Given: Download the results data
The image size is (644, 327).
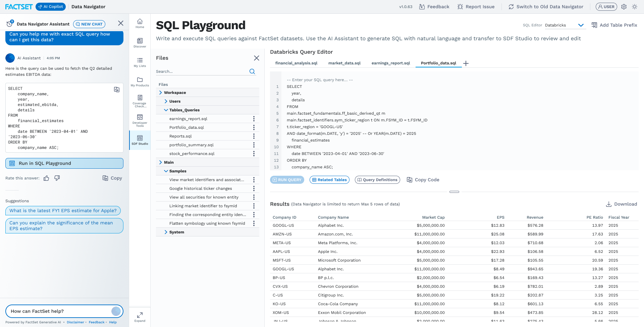Looking at the screenshot, I should (x=622, y=204).
